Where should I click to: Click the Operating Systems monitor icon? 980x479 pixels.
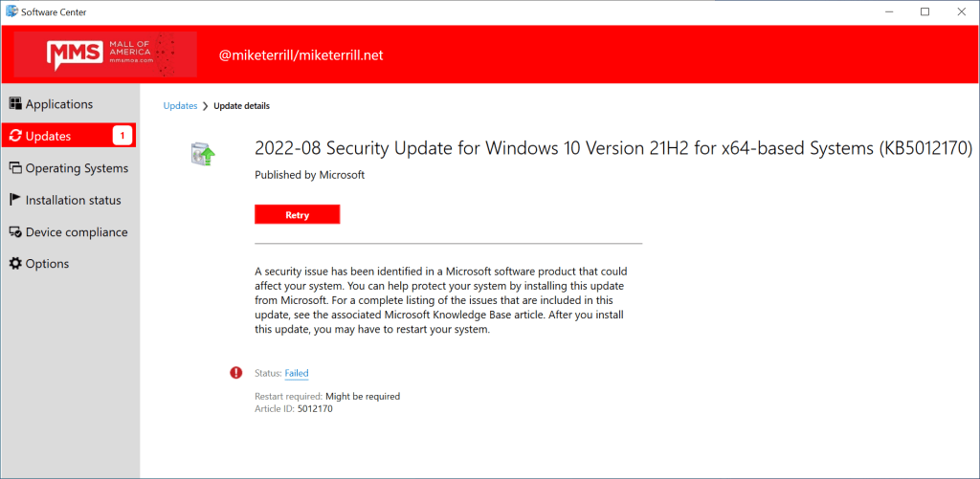[15, 168]
